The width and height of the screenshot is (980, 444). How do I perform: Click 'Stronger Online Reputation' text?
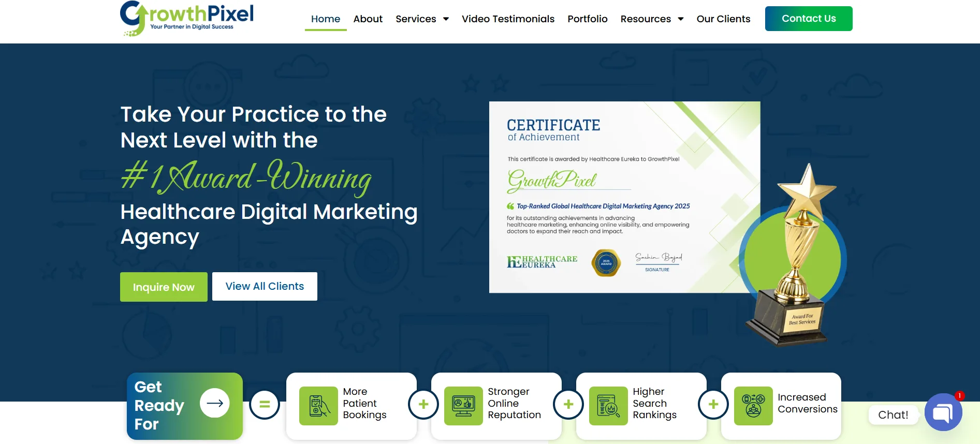[x=514, y=403]
